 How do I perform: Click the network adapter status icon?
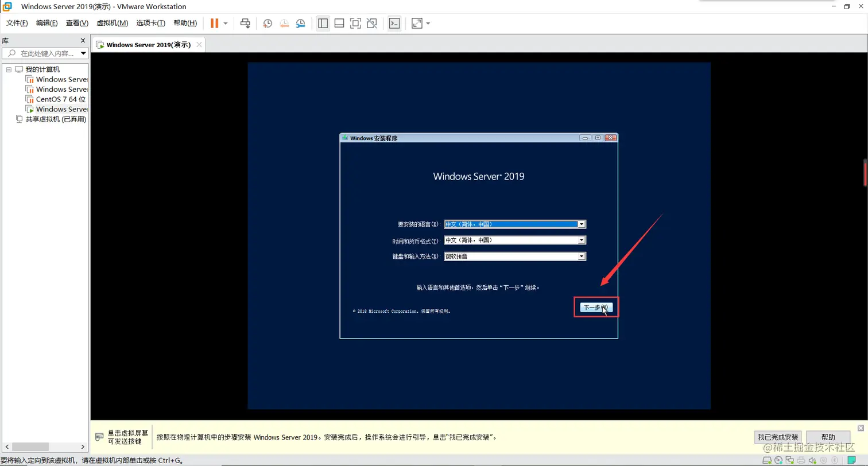(x=790, y=460)
